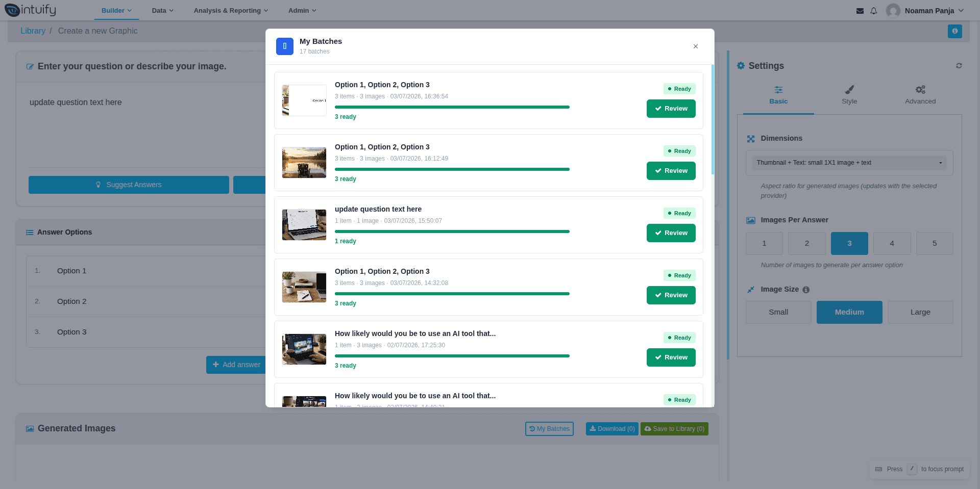980x489 pixels.
Task: Select the Option 1 answer field
Action: (146, 271)
